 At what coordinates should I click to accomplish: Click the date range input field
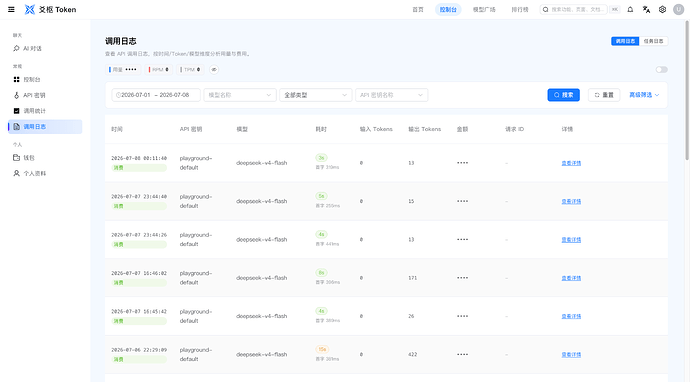click(x=156, y=95)
